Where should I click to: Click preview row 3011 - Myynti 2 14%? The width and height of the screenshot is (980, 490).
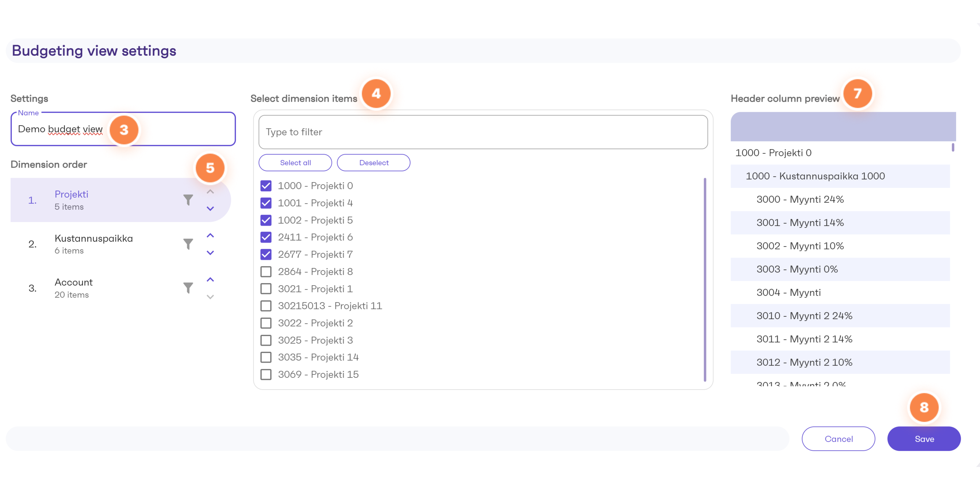[x=840, y=339]
